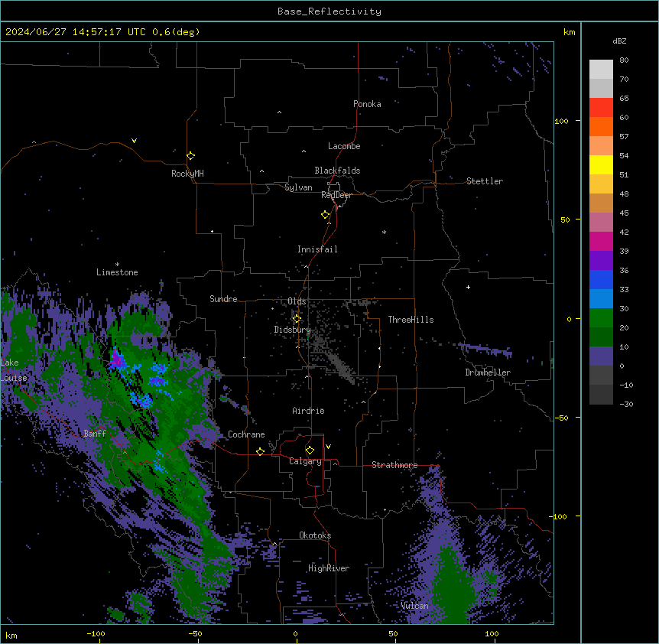Select the HighRiver label

click(329, 568)
